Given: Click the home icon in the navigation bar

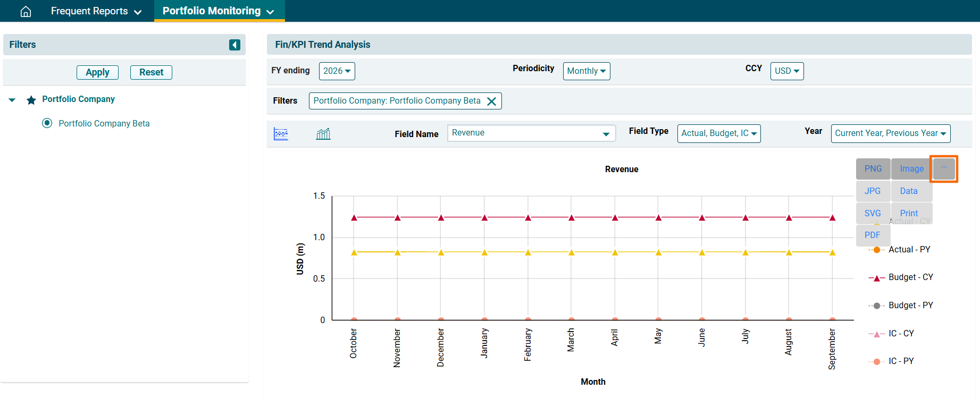Looking at the screenshot, I should pos(26,11).
